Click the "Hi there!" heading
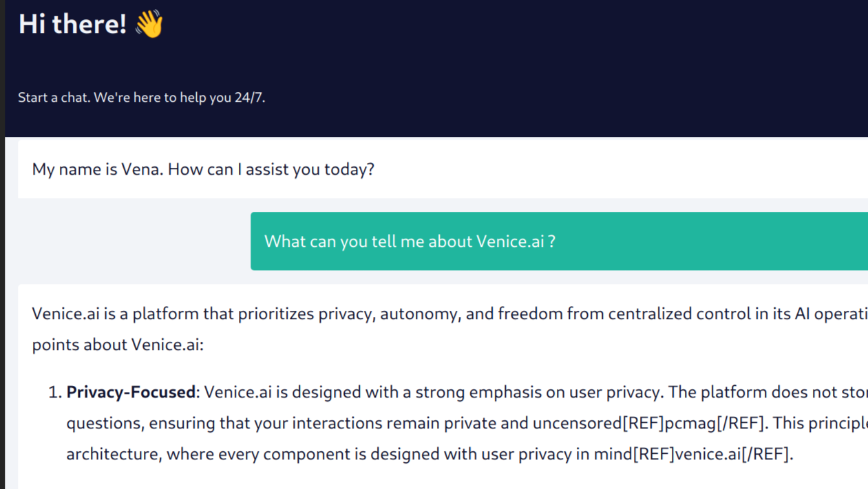 point(72,24)
